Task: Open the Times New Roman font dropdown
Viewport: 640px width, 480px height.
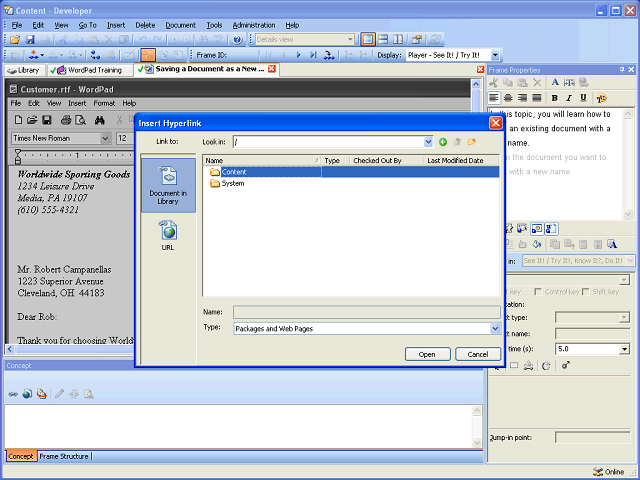Action: click(105, 138)
